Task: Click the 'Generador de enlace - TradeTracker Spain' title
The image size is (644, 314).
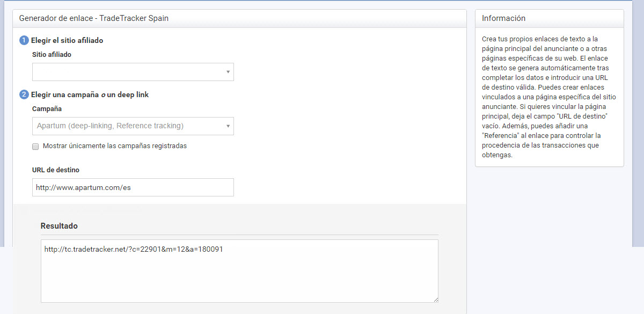Action: [94, 18]
